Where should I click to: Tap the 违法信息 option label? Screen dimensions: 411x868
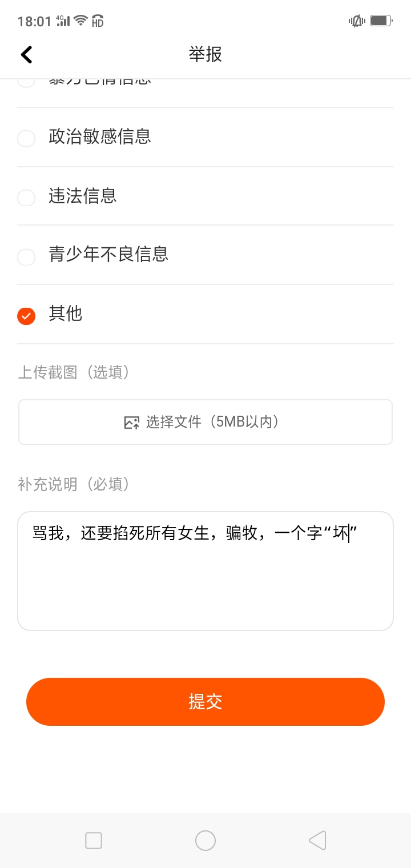click(83, 196)
